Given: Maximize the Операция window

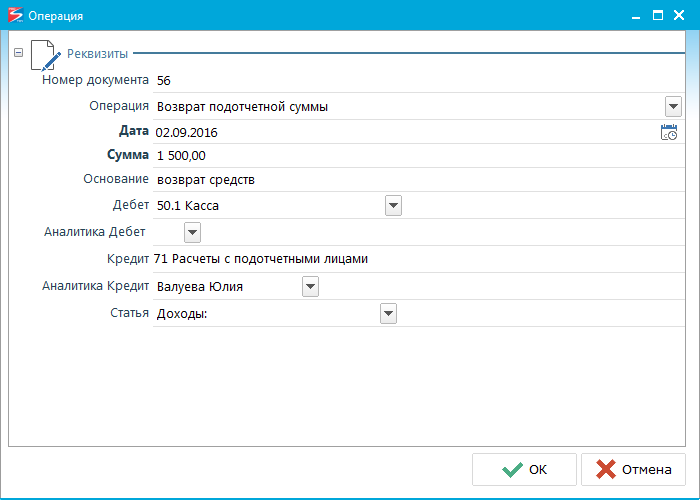Looking at the screenshot, I should (658, 16).
